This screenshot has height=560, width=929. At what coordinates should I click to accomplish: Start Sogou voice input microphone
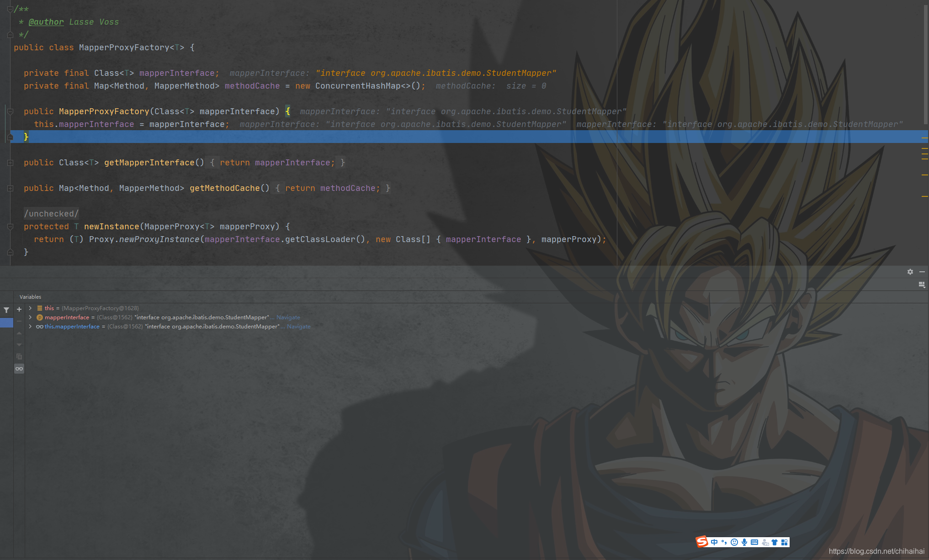(x=744, y=542)
